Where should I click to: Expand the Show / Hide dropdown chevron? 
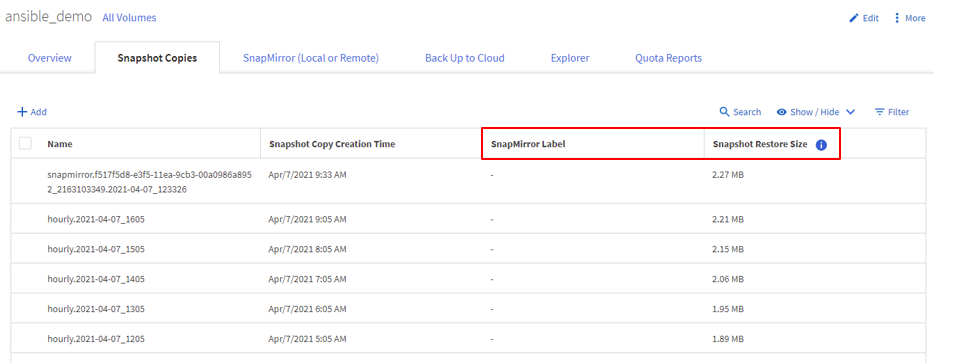pyautogui.click(x=850, y=112)
